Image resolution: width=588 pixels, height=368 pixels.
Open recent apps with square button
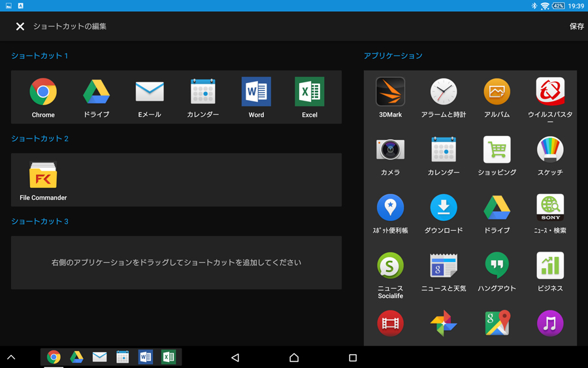353,358
